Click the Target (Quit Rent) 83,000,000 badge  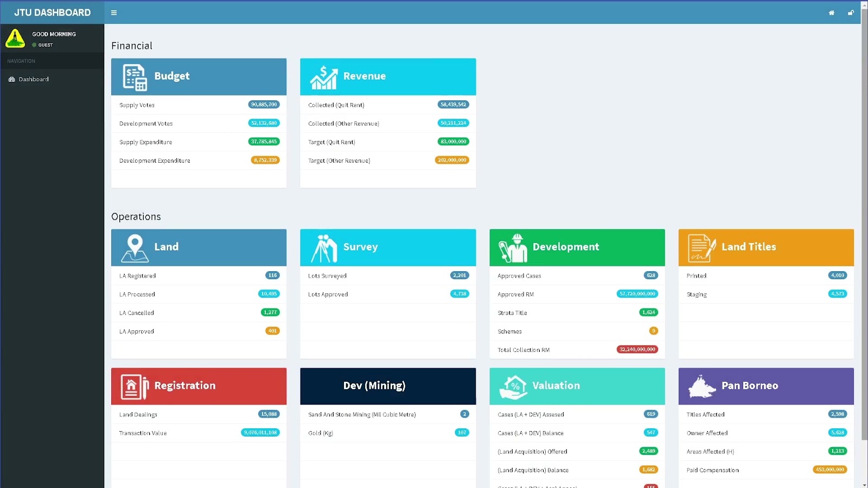coord(453,142)
